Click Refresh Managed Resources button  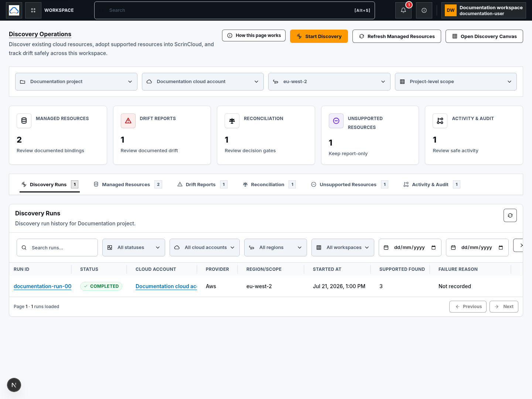(x=397, y=36)
